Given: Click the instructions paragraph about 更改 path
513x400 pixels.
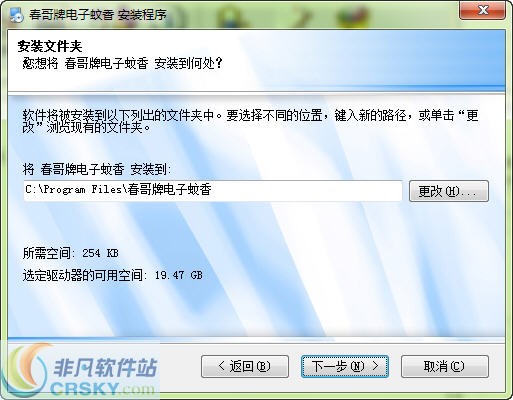Looking at the screenshot, I should pos(251,121).
